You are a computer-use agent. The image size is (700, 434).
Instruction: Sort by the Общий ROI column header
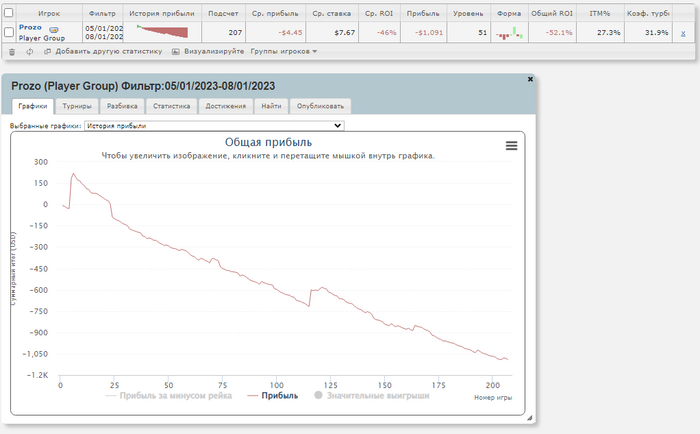[552, 13]
